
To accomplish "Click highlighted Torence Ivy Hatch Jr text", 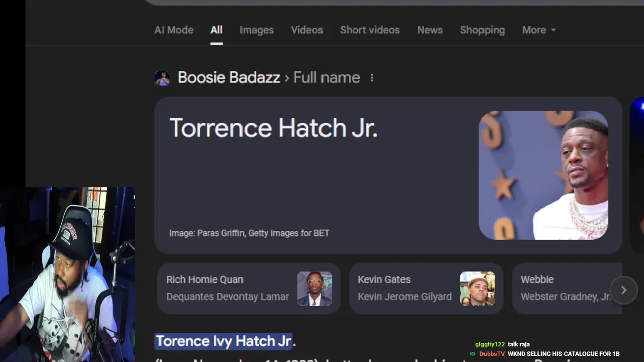I will [224, 341].
